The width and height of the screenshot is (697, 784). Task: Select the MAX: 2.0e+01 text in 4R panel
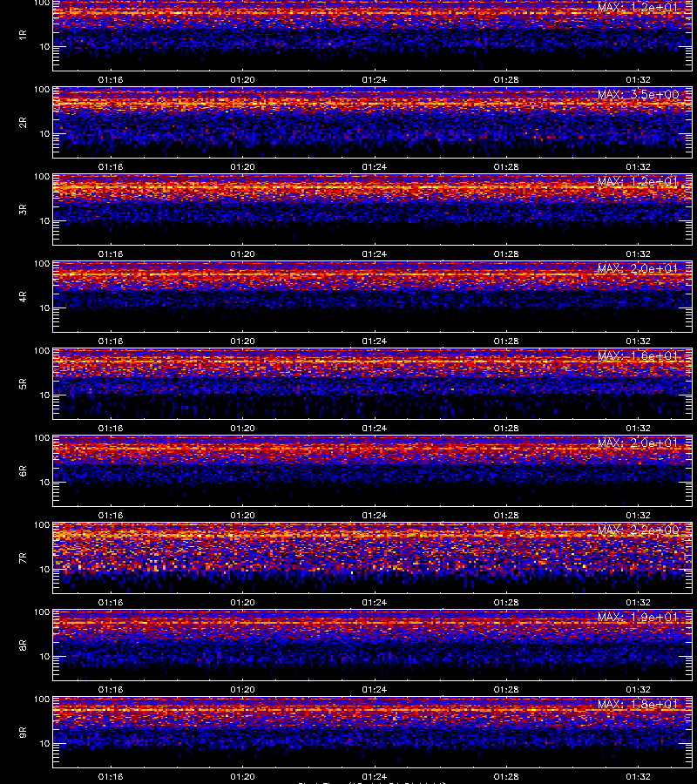(638, 268)
